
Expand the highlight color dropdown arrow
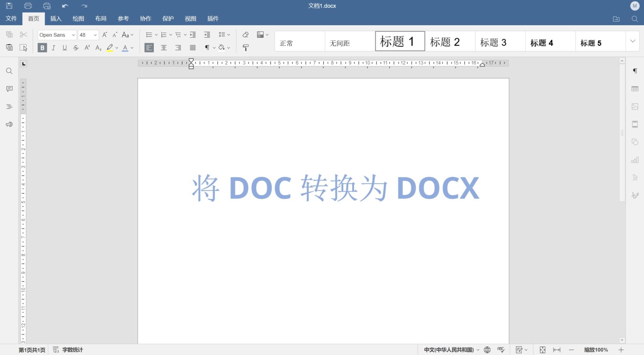coord(117,48)
